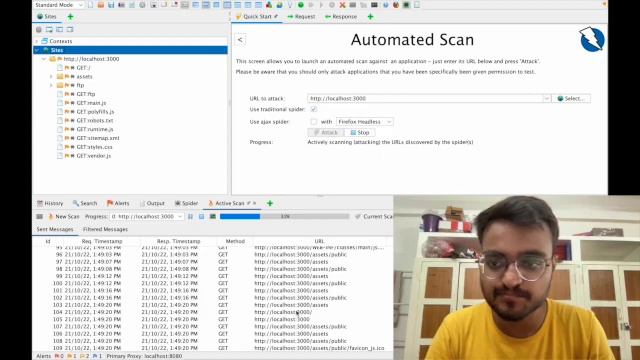The width and height of the screenshot is (640, 360).
Task: Collapse the http://localhost:3000 site node
Action: point(44,59)
